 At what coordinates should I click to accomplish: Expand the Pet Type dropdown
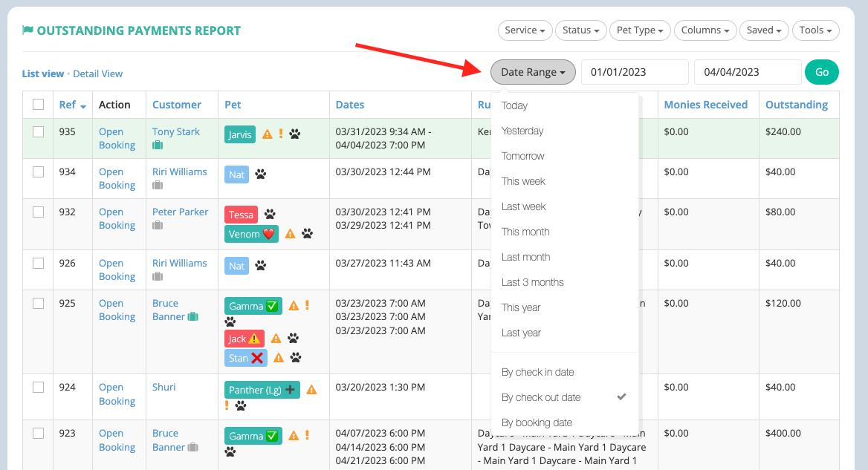coord(641,30)
